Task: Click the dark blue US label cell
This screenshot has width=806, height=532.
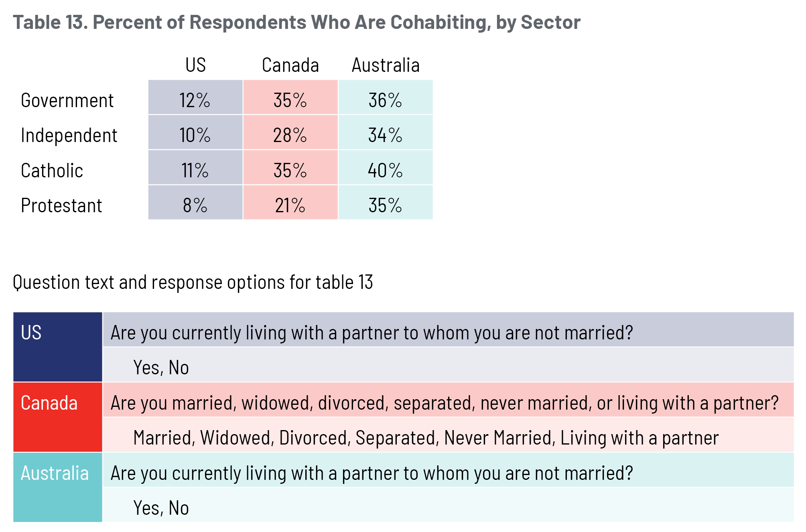Action: click(57, 347)
